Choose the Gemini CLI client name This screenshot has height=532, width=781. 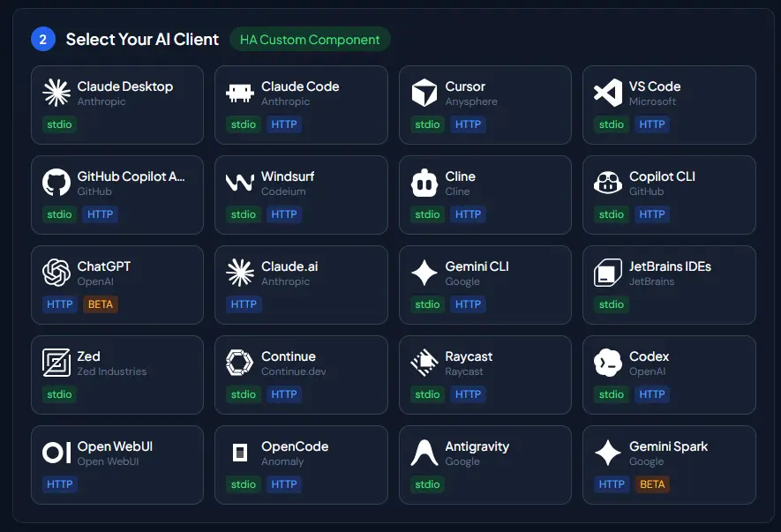(x=477, y=266)
